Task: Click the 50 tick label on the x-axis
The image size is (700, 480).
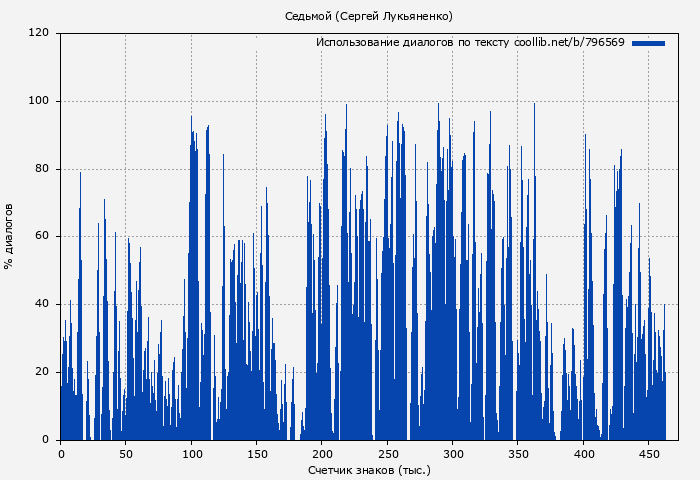Action: pos(125,453)
